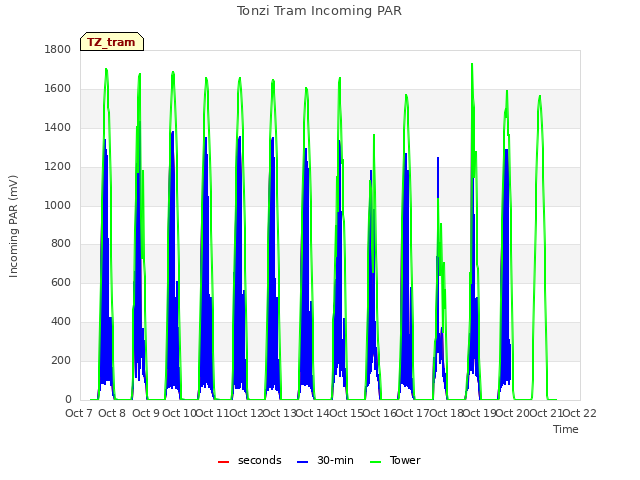
Task: Click the '1200' y-axis tick label
Action: coord(58,166)
